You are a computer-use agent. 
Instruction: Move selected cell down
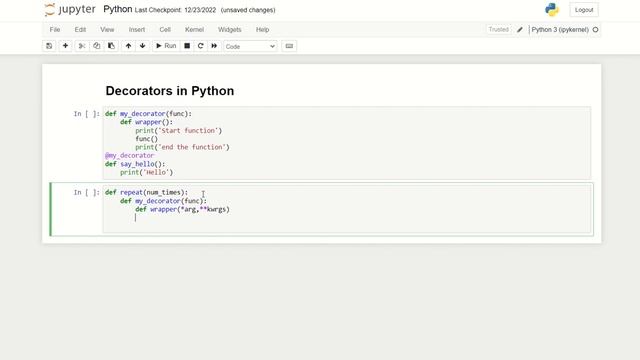pos(142,46)
